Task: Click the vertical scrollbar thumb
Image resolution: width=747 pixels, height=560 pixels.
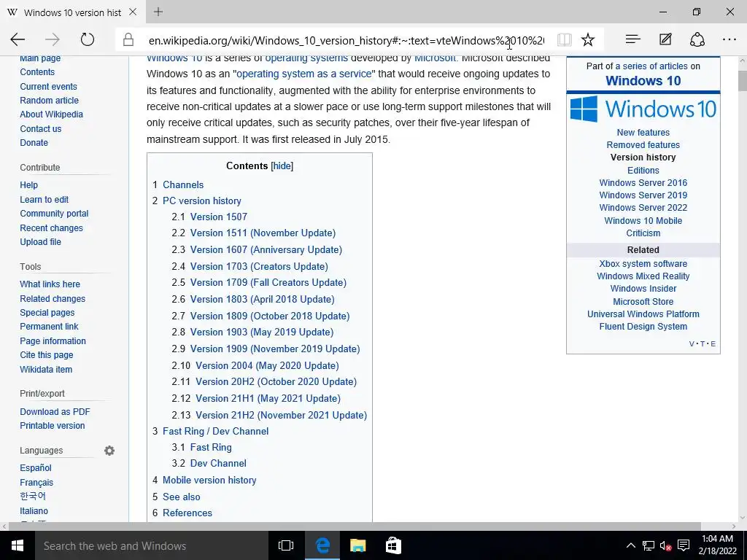Action: pyautogui.click(x=743, y=80)
